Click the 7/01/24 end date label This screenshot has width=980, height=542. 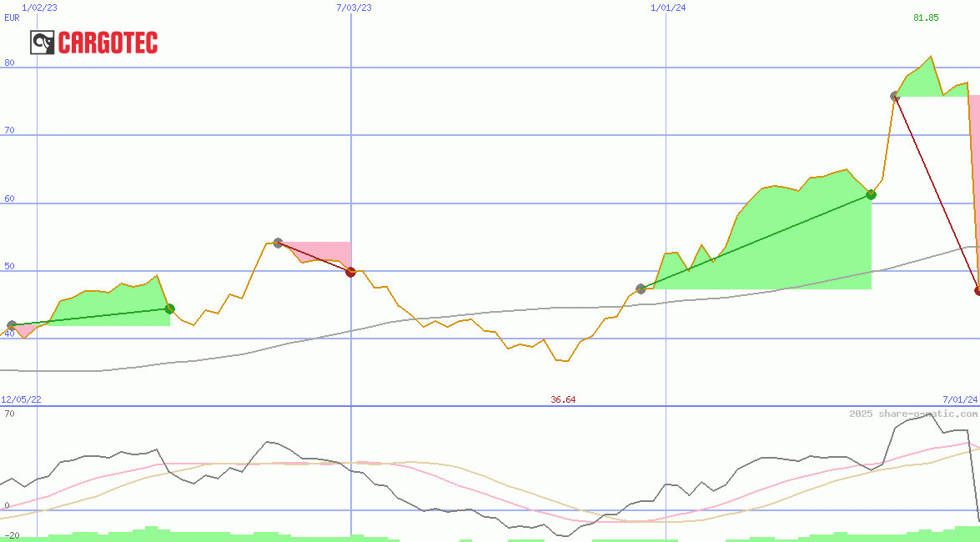coord(959,399)
